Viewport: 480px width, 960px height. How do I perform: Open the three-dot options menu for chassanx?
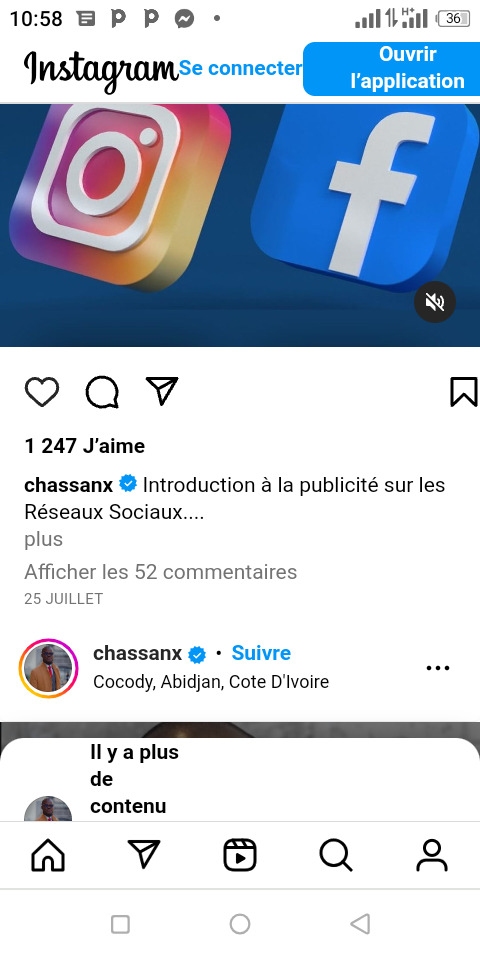438,668
